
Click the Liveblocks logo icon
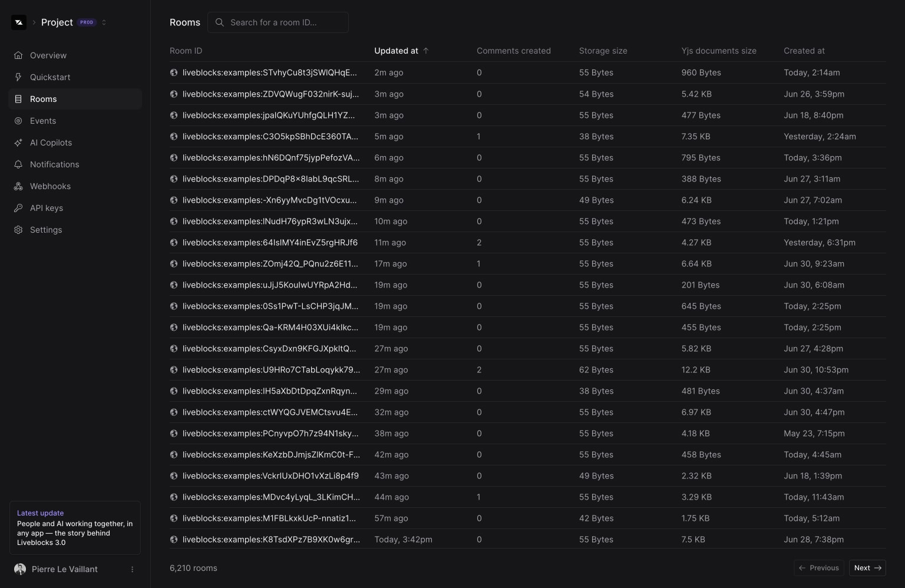point(19,22)
